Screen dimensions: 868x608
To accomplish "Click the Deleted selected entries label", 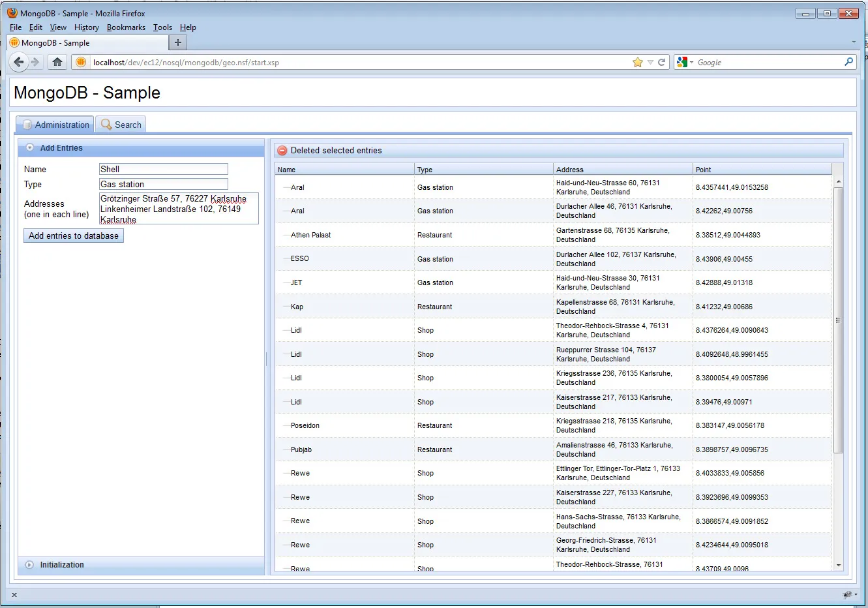I will (336, 151).
